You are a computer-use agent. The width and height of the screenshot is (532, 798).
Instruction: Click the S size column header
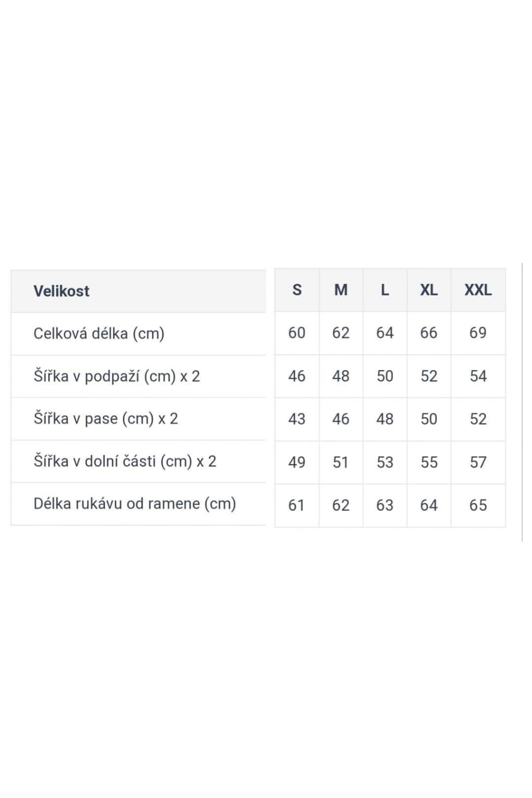pyautogui.click(x=297, y=290)
